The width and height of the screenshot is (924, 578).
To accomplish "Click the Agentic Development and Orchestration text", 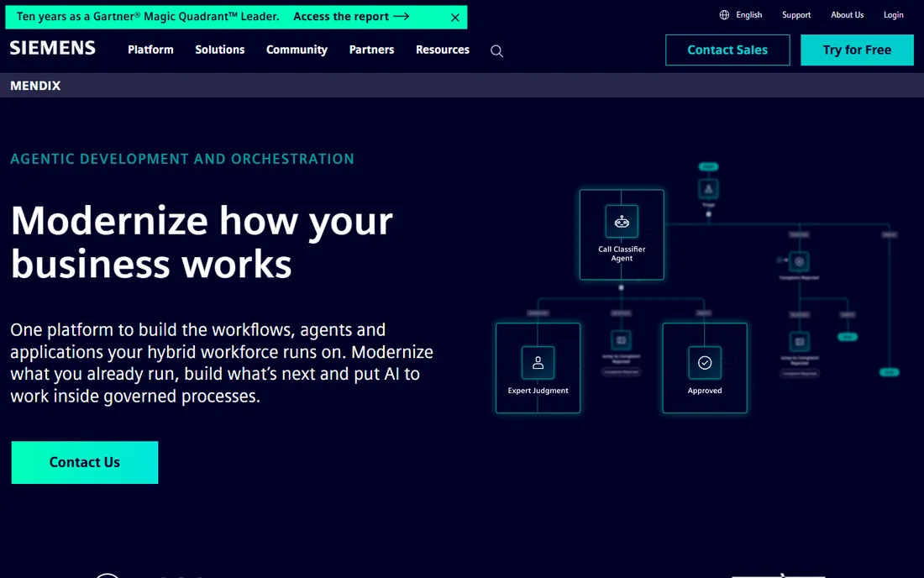I will (182, 159).
